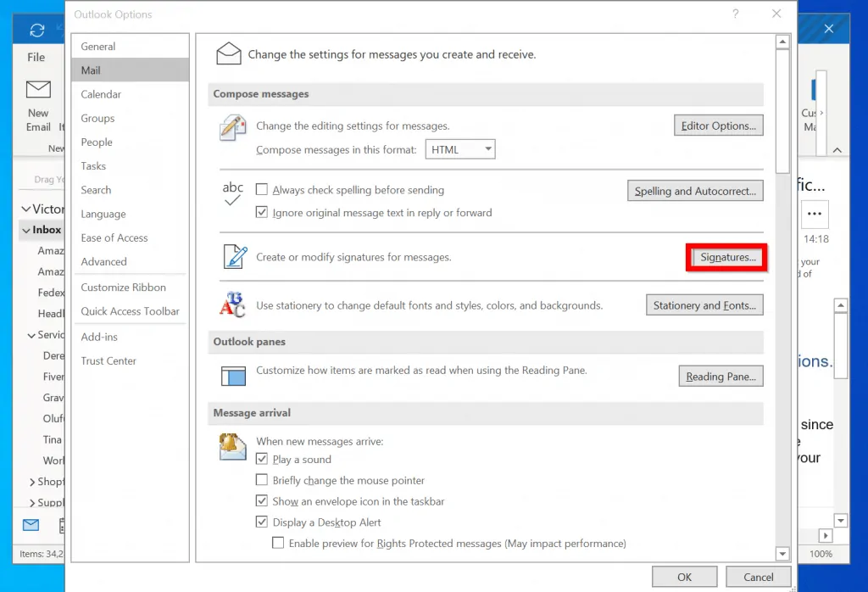Image resolution: width=868 pixels, height=592 pixels.
Task: Open Advanced options category
Action: 131,261
